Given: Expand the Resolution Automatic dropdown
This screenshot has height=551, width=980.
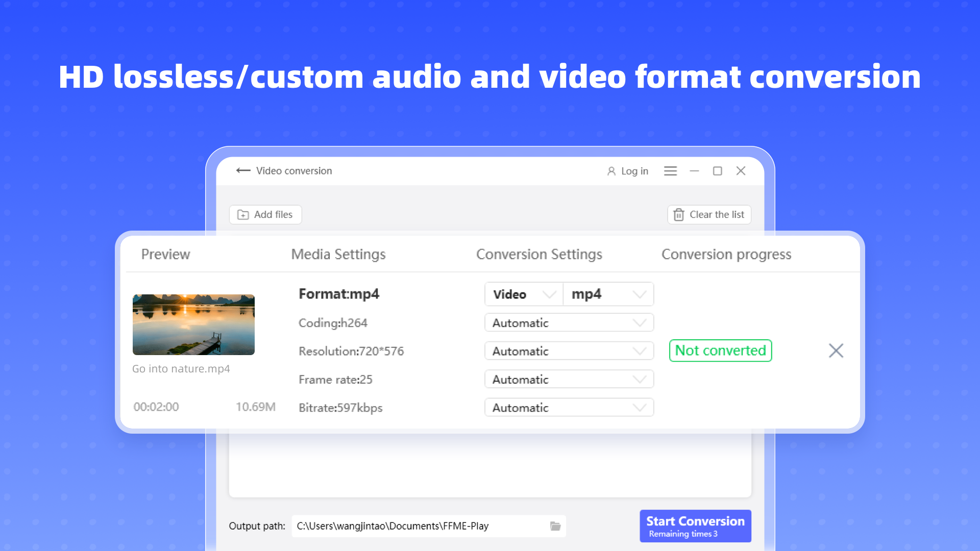Looking at the screenshot, I should [569, 351].
